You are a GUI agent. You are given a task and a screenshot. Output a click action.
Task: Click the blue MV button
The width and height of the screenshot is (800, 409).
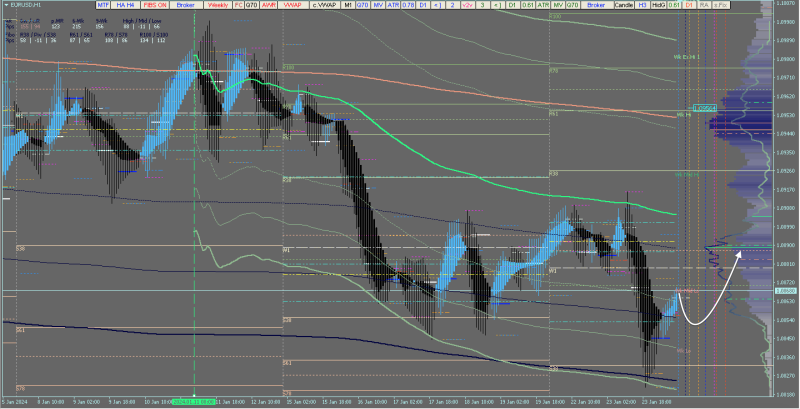pyautogui.click(x=378, y=5)
